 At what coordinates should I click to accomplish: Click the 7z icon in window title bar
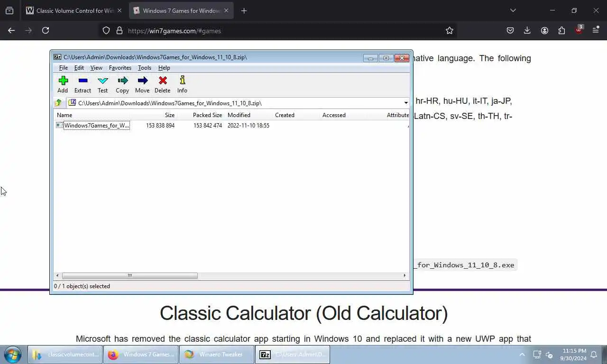tap(57, 57)
